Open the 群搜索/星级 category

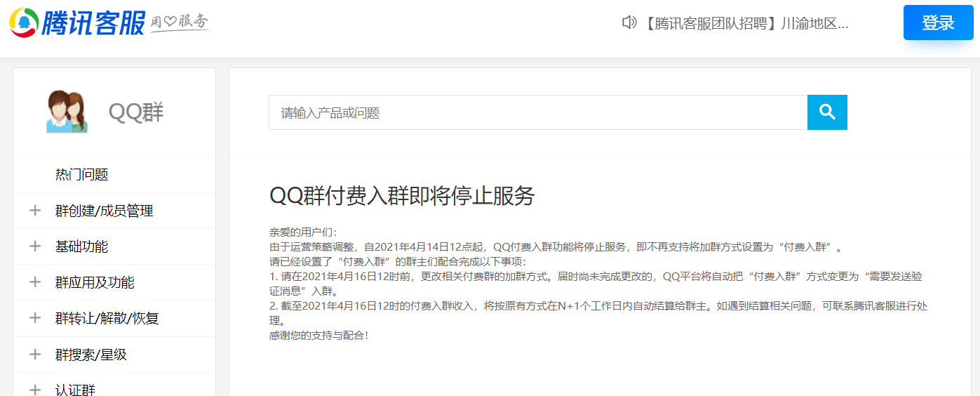pyautogui.click(x=90, y=355)
